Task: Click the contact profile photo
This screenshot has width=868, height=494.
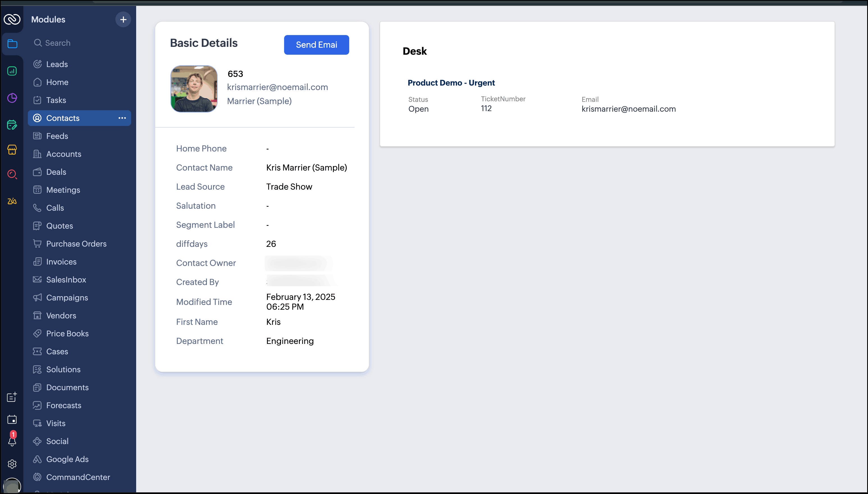Action: click(193, 89)
